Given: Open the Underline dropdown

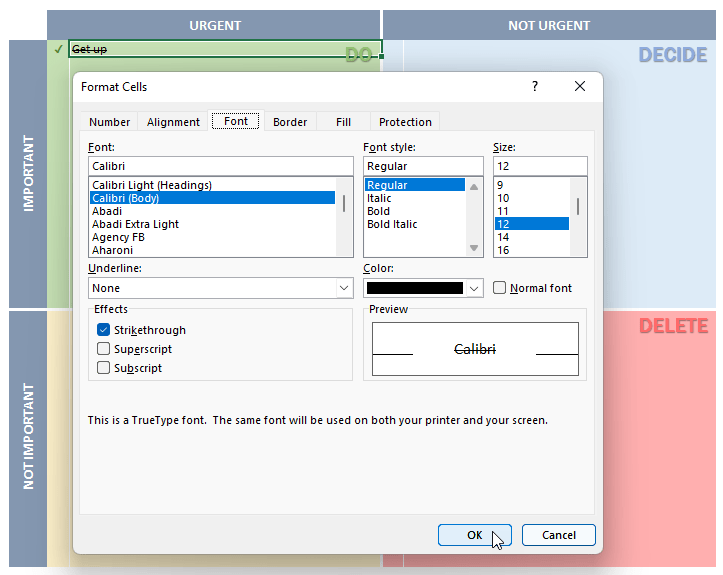Looking at the screenshot, I should tap(344, 288).
